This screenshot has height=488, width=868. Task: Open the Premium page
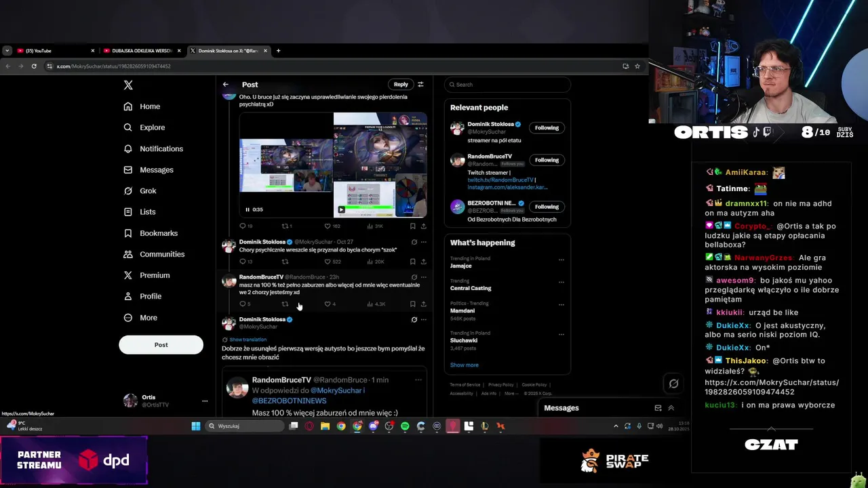coord(146,275)
